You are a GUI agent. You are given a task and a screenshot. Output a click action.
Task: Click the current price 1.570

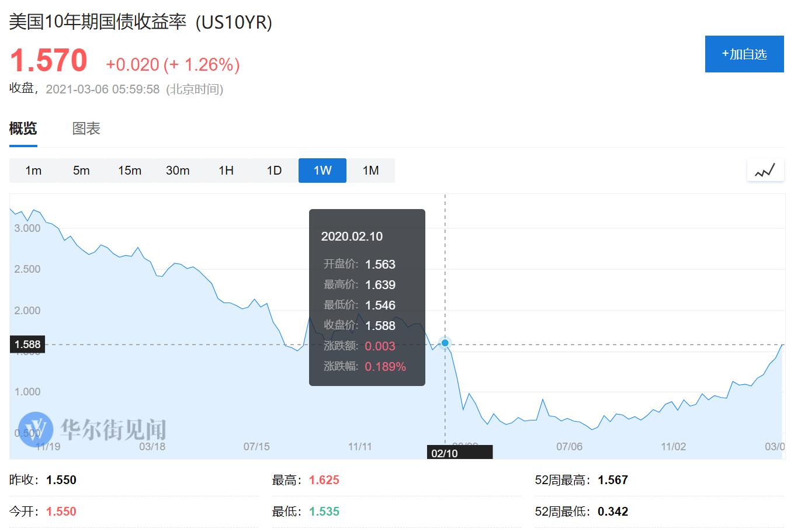[x=48, y=60]
